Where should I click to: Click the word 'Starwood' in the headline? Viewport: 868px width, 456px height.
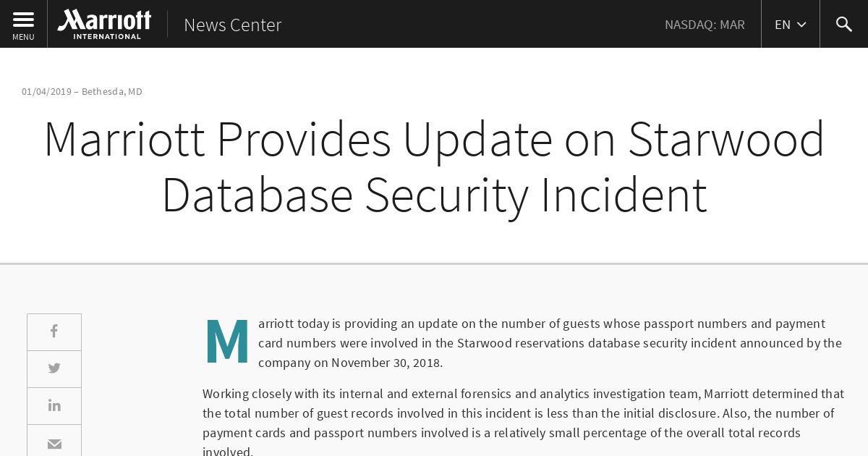tap(726, 139)
